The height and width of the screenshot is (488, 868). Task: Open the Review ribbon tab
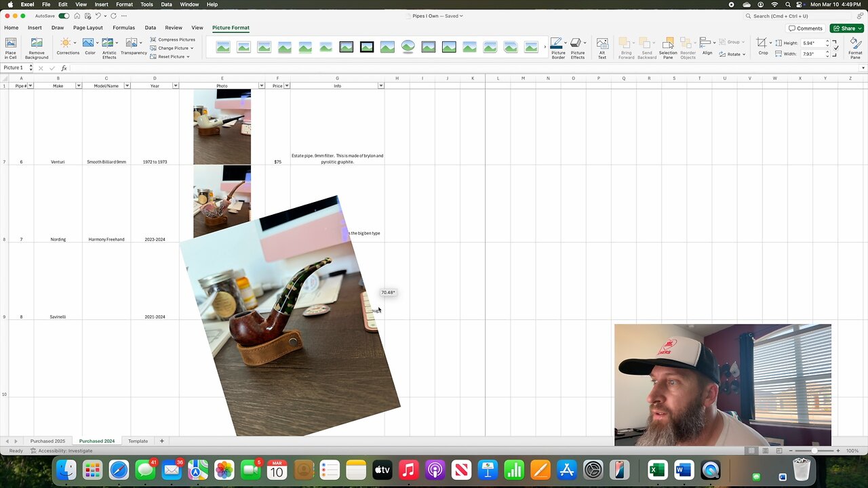[174, 28]
